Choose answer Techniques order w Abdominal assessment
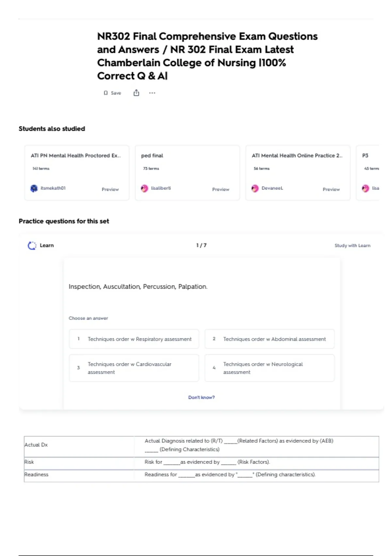The width and height of the screenshot is (392, 556). (269, 339)
